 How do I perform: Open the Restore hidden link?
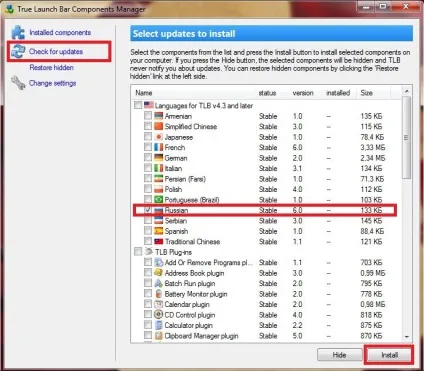51,68
